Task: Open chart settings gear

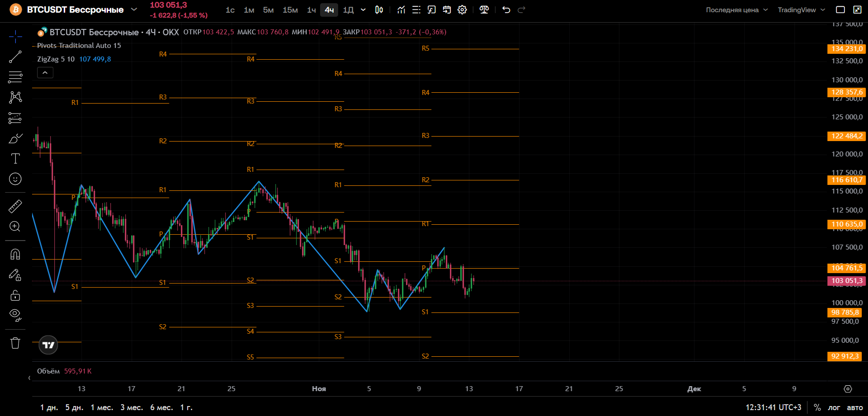Action: [462, 9]
